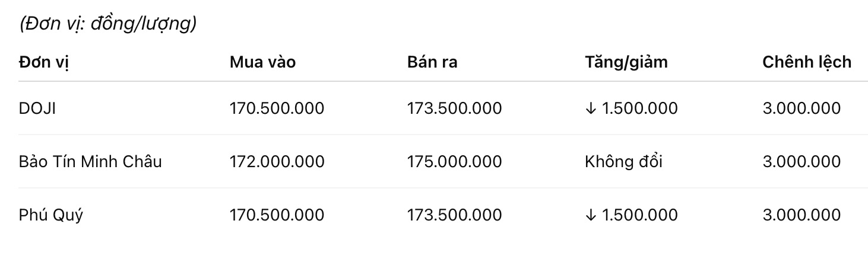The height and width of the screenshot is (262, 868).
Task: Click Bảo Tín Minh Châu sell price 175.000.000
Action: (x=454, y=162)
